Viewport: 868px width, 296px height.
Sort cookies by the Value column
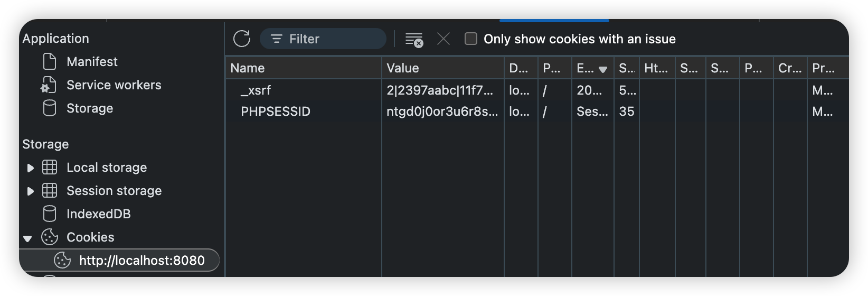[442, 68]
